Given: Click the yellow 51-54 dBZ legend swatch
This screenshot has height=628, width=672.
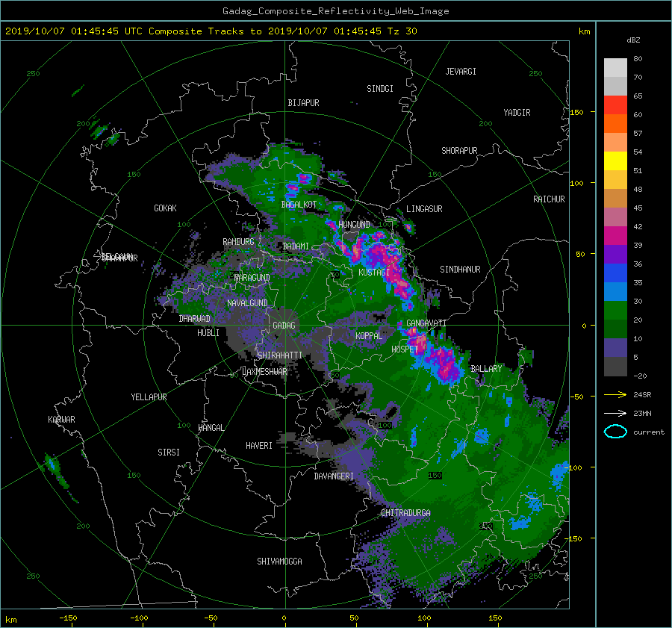Looking at the screenshot, I should point(615,161).
